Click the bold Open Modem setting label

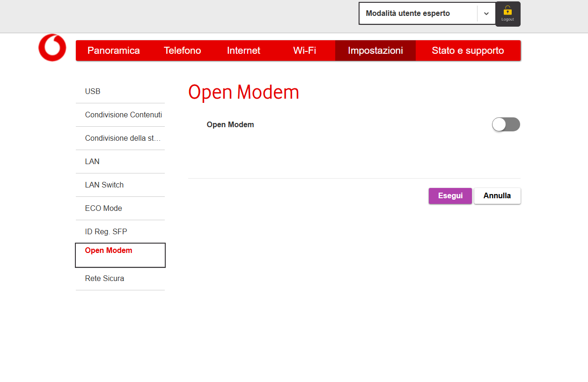point(230,125)
